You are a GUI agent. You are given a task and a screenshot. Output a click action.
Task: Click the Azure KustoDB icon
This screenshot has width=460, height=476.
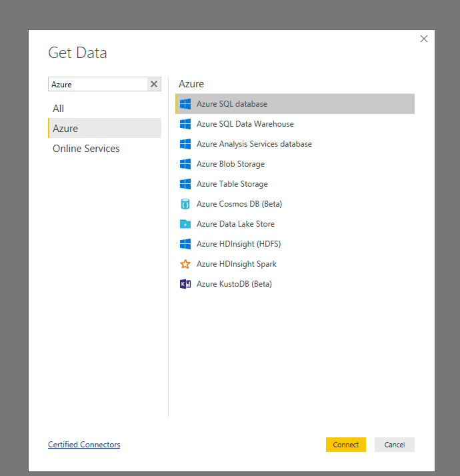click(x=185, y=284)
